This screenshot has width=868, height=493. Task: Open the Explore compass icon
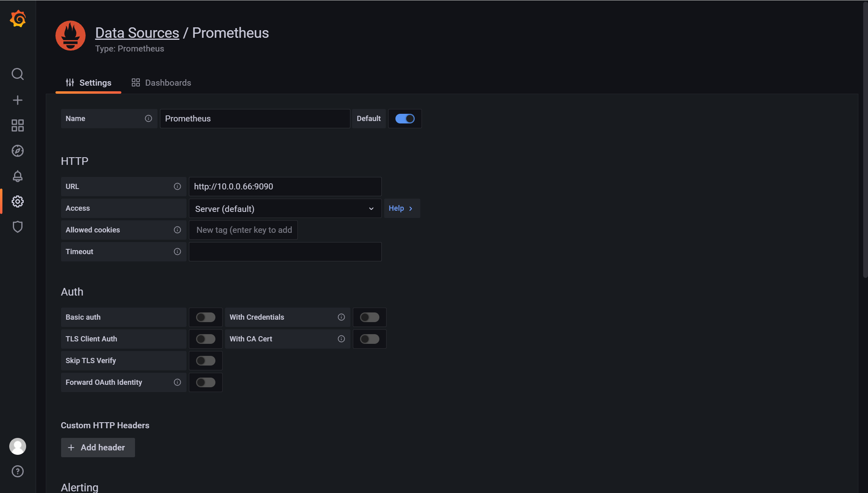point(18,151)
